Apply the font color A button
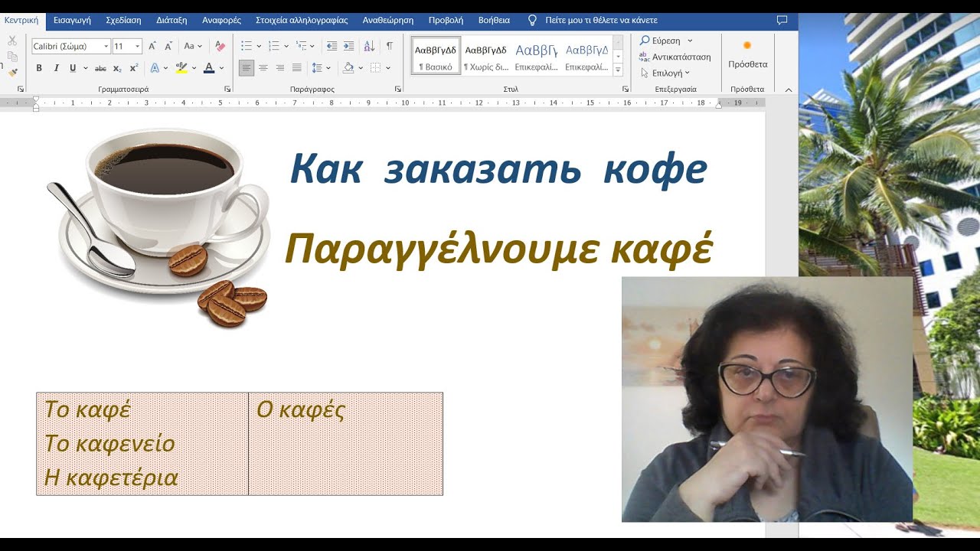The image size is (980, 551). coord(209,68)
